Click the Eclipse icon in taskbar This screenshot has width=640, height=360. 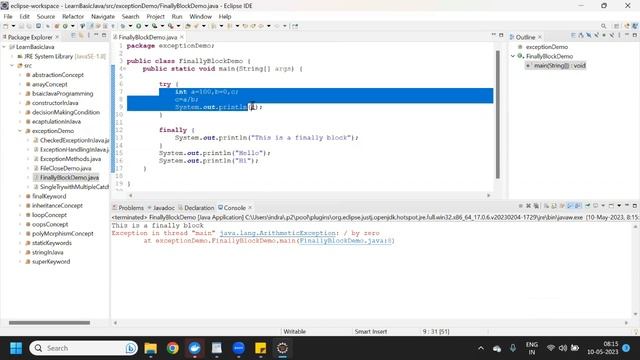point(282,348)
